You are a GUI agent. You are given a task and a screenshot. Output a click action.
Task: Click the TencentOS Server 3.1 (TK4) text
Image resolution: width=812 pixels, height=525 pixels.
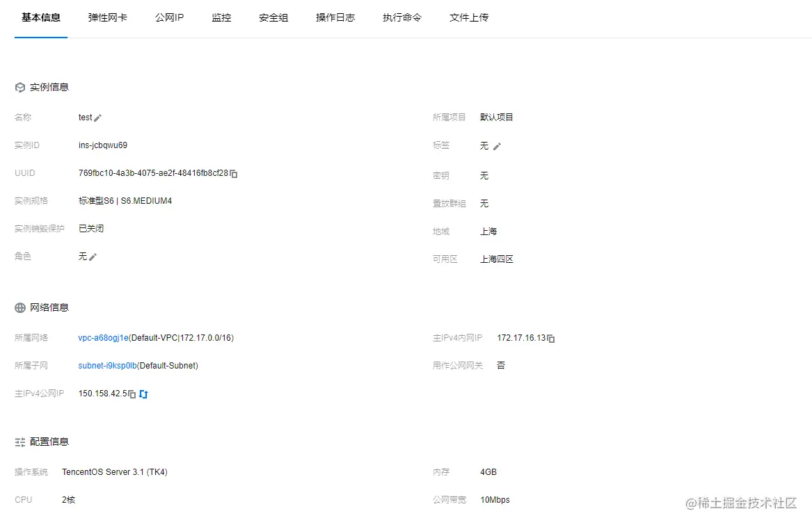(114, 471)
